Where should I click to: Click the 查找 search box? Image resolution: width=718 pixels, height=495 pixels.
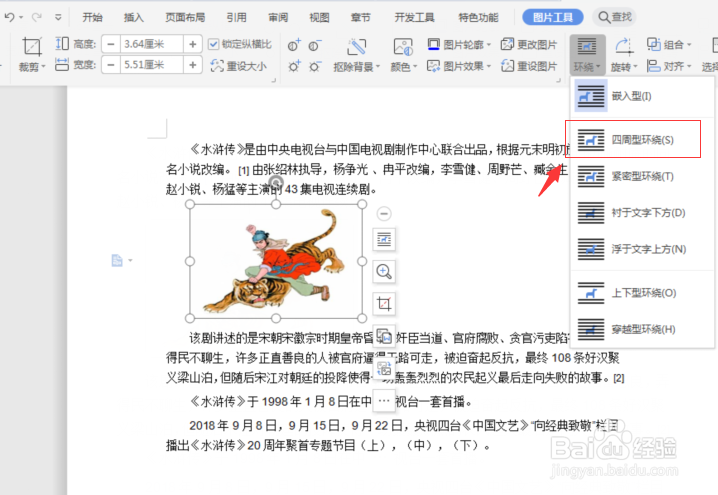(615, 17)
